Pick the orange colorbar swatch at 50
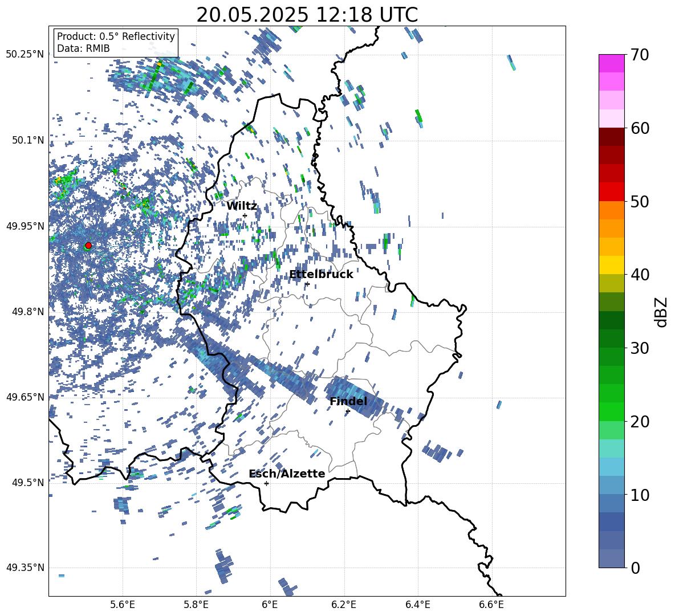This screenshot has height=616, width=675. 611,210
